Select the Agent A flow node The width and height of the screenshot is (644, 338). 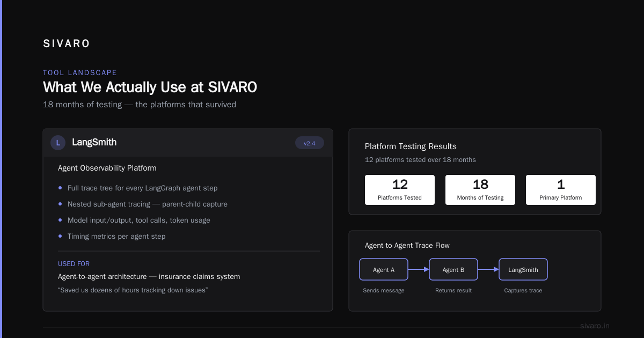pyautogui.click(x=384, y=270)
